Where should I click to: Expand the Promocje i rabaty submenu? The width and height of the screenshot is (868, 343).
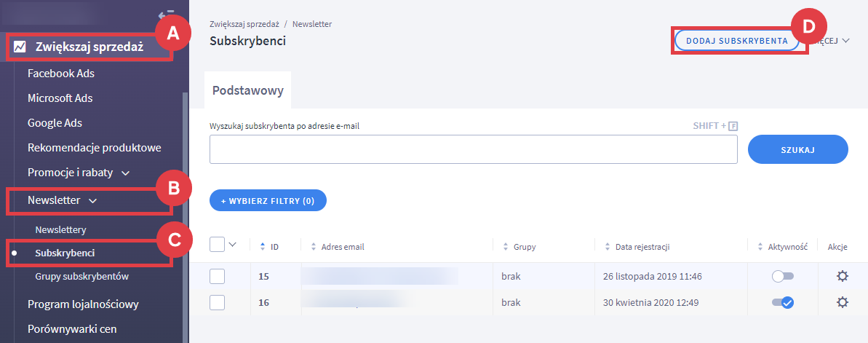pyautogui.click(x=126, y=173)
